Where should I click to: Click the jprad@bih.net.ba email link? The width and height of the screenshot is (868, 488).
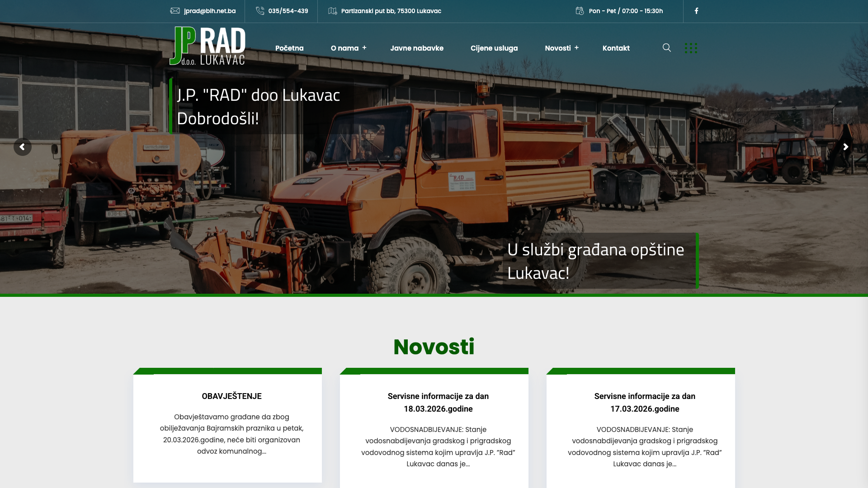click(210, 11)
